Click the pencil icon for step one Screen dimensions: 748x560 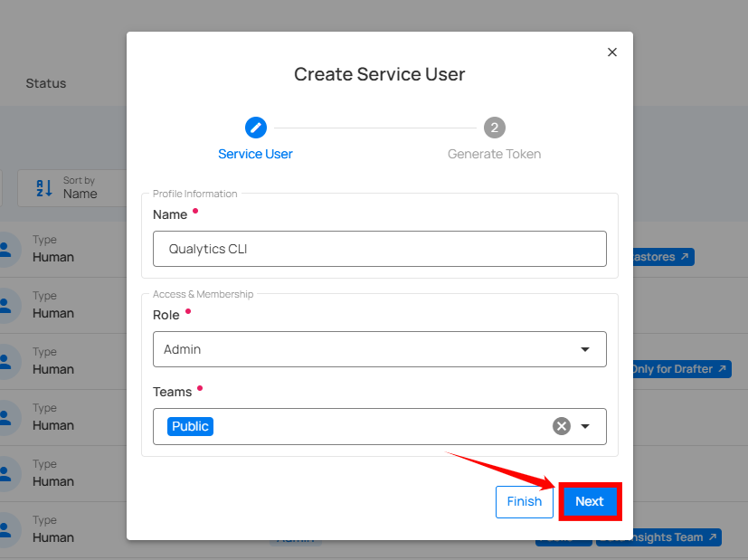pyautogui.click(x=256, y=128)
